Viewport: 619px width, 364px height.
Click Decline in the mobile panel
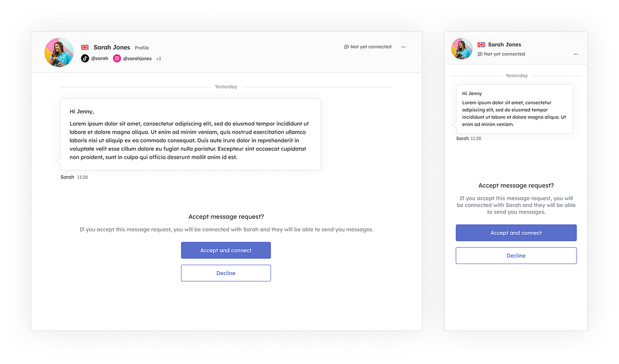pos(516,256)
